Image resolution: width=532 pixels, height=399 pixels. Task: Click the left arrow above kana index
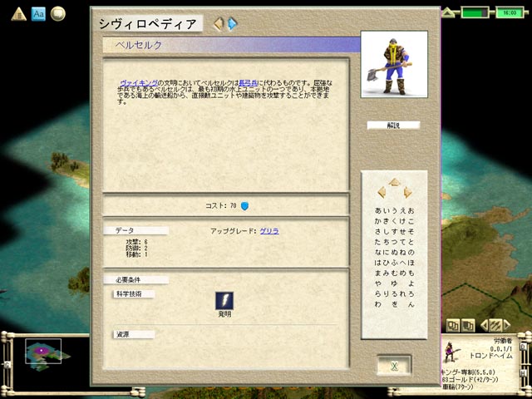(382, 192)
